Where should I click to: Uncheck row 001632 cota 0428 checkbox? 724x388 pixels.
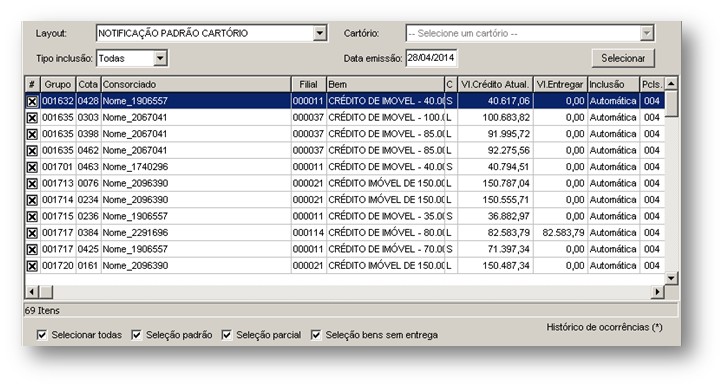pyautogui.click(x=32, y=102)
